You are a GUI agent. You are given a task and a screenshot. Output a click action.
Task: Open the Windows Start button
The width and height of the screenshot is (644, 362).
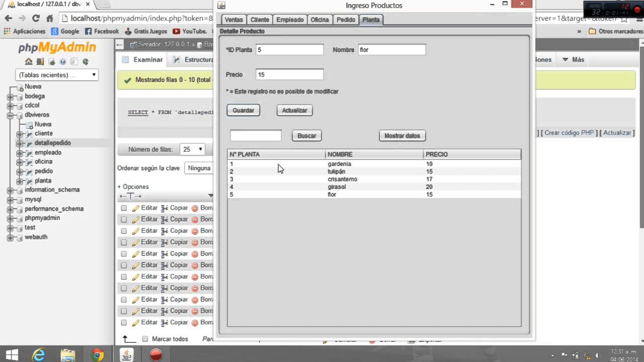(11, 354)
